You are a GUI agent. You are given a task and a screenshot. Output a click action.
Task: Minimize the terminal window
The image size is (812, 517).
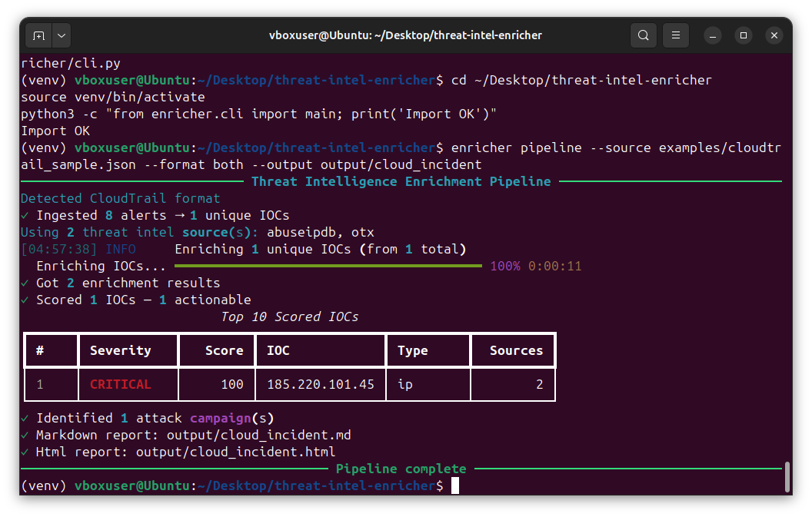tap(713, 35)
